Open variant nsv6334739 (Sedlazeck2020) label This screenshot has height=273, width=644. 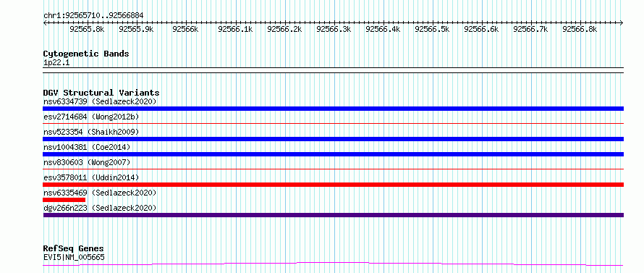pyautogui.click(x=100, y=101)
